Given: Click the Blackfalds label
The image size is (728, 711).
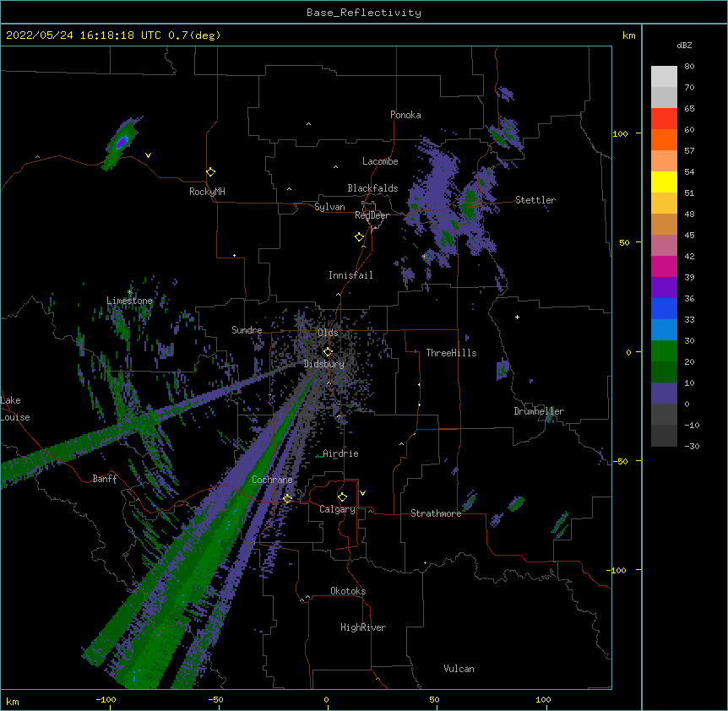Looking at the screenshot, I should click(x=372, y=188).
